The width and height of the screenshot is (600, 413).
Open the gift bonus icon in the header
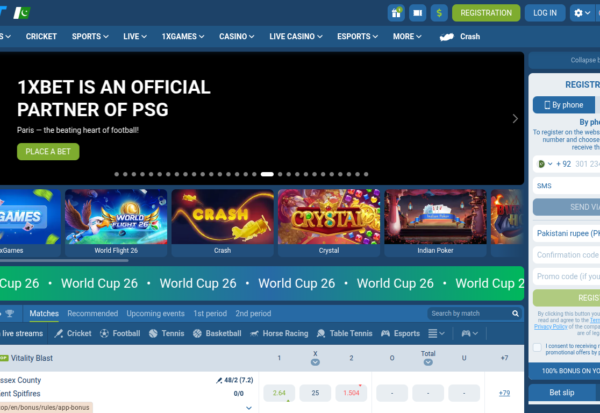tap(396, 13)
